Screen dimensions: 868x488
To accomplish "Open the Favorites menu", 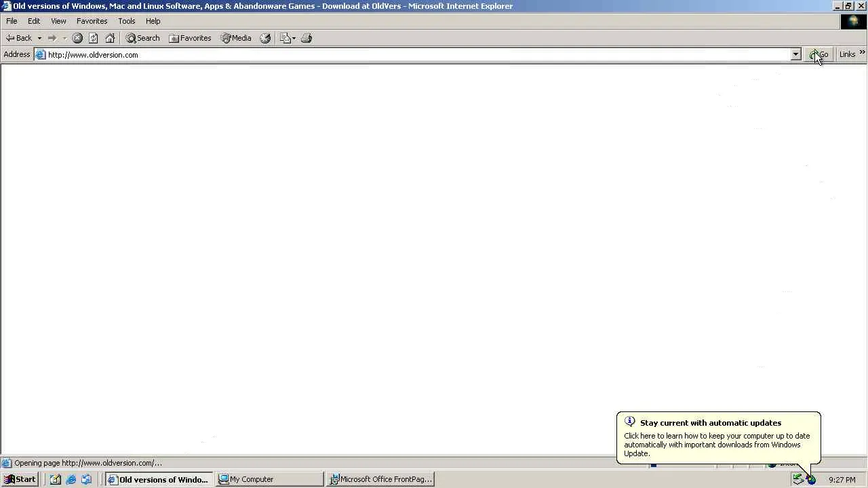I will 92,21.
